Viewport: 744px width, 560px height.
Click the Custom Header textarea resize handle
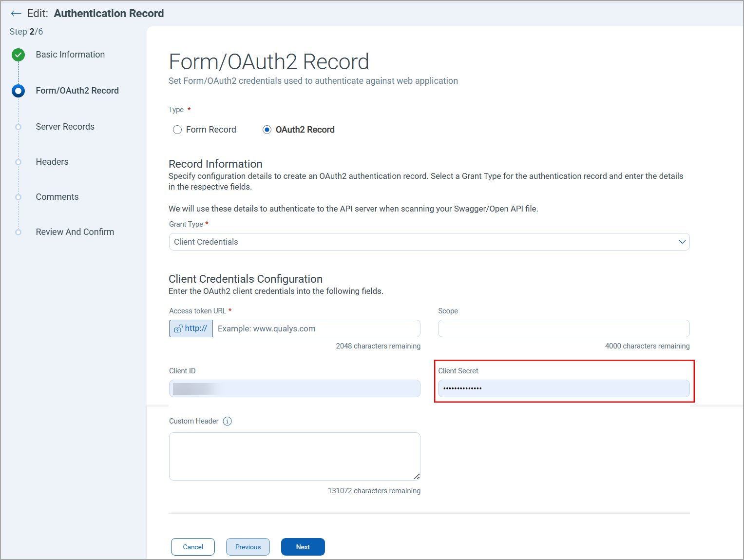coord(417,476)
